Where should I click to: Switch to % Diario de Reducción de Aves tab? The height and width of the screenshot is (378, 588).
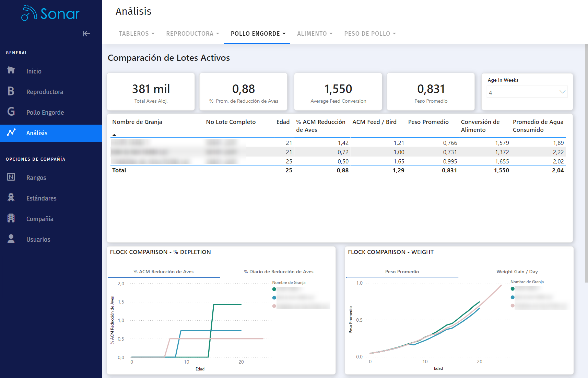pyautogui.click(x=279, y=272)
